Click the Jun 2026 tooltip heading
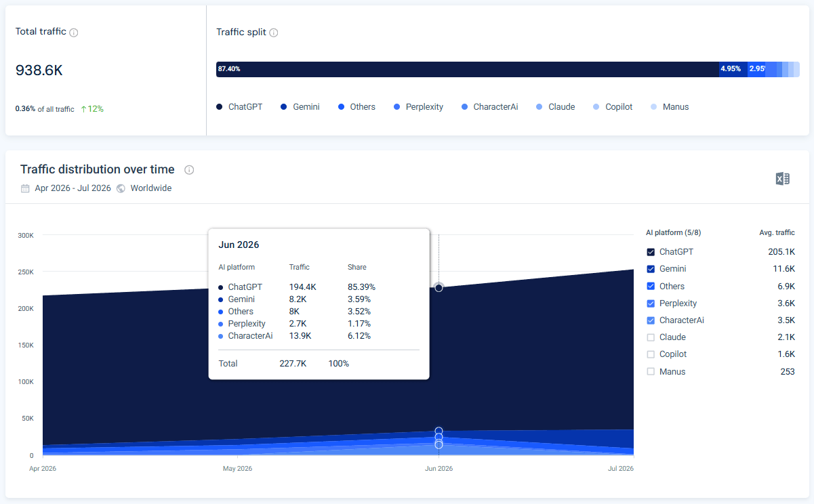The image size is (814, 504). pos(239,245)
